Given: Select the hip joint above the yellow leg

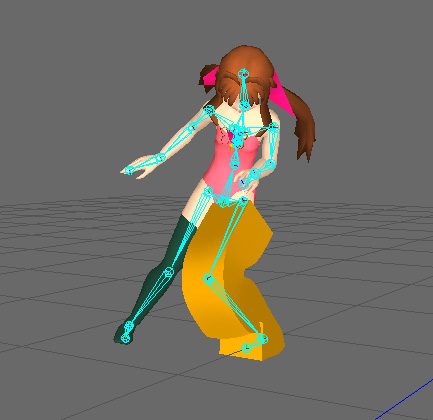Looking at the screenshot, I should (x=244, y=200).
